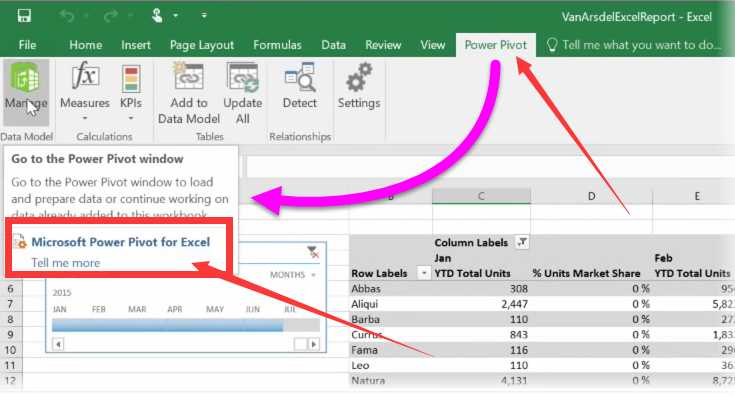Viewport: 735px width, 398px height.
Task: Click the Undo arrow in quick access toolbar
Action: [68, 16]
